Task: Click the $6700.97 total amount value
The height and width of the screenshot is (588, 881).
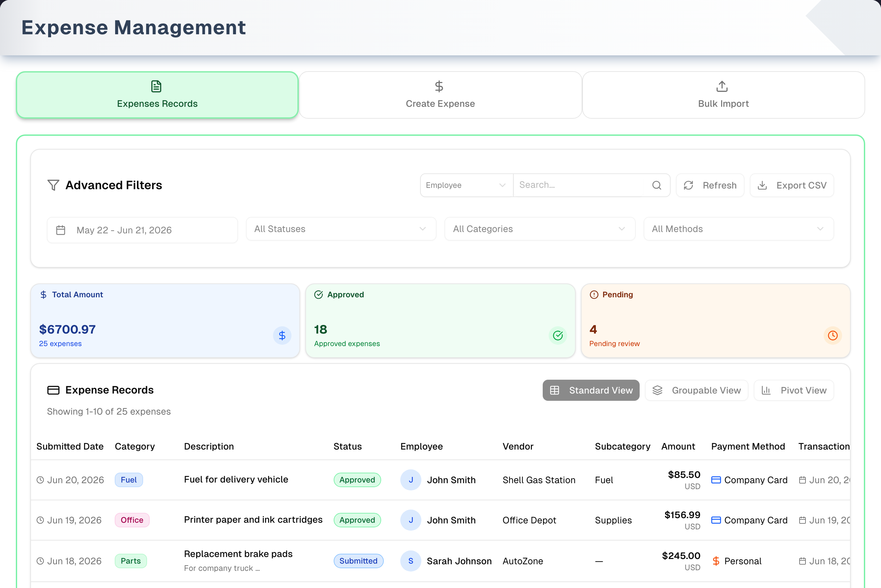Action: point(67,329)
